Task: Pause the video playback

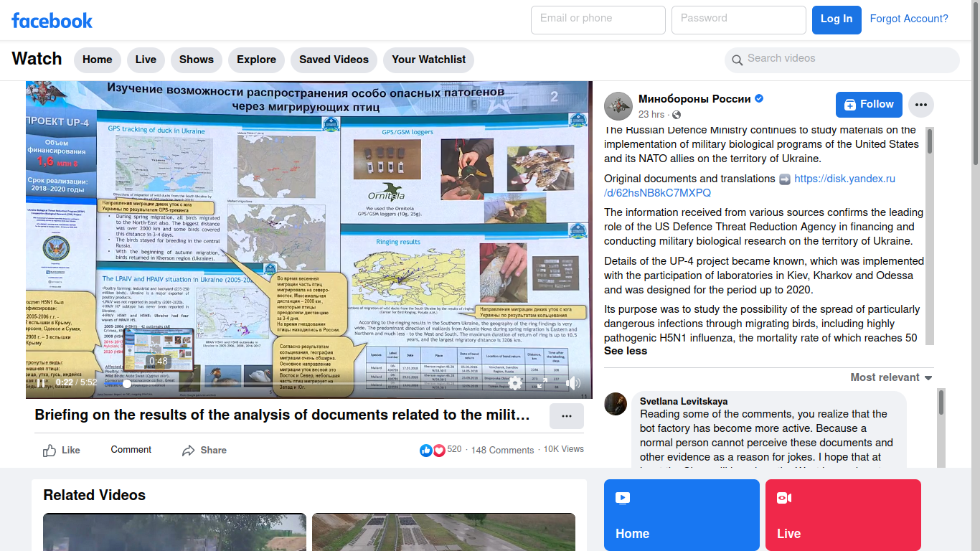Action: click(x=40, y=383)
